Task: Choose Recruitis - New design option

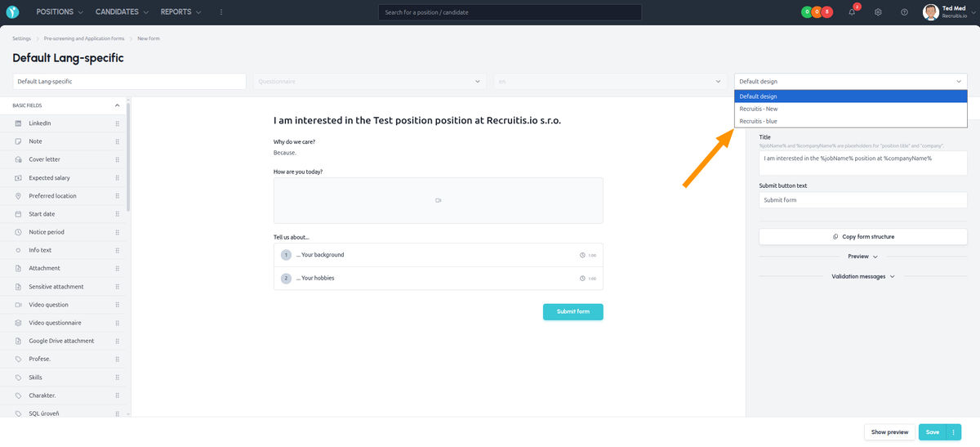Action: tap(850, 109)
